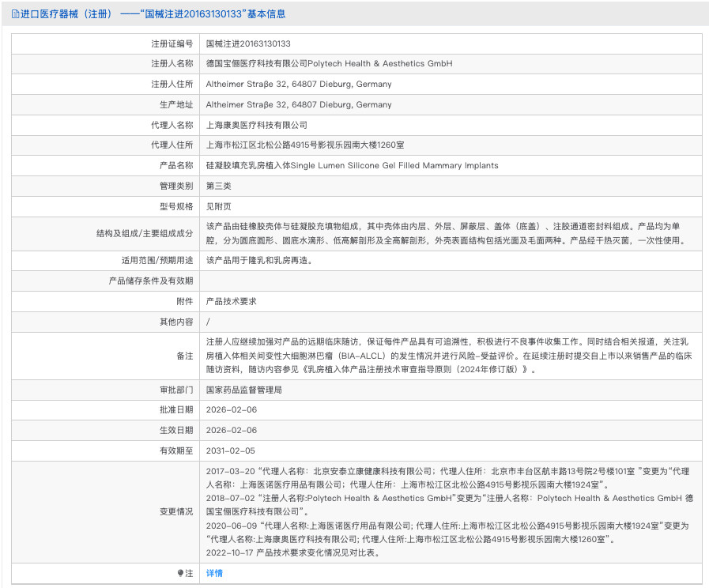Select the product name Silicone Gel Filled Mammary Implants
709x588 pixels.
point(352,165)
